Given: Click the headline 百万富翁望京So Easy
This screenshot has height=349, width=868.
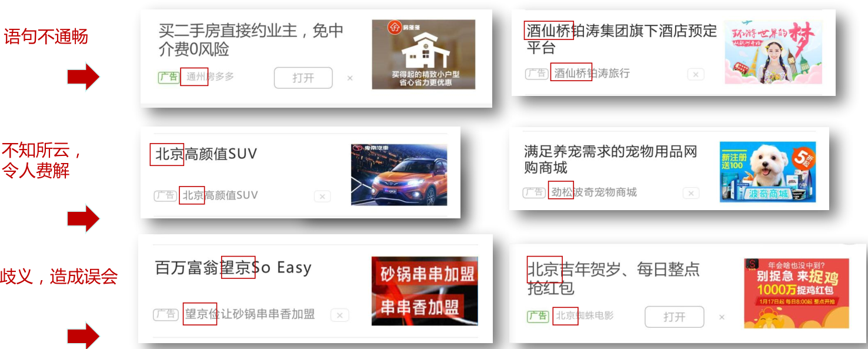Looking at the screenshot, I should (233, 268).
